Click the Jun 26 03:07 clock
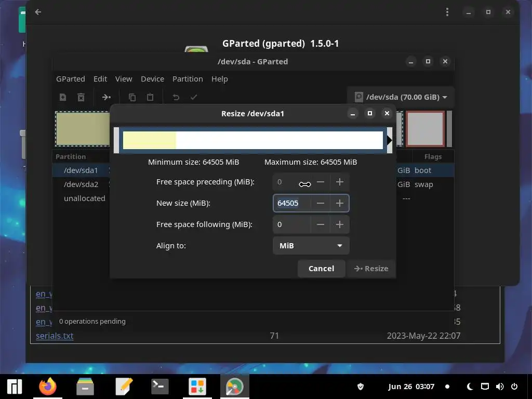Screen dimensions: 532x399 tap(411, 387)
